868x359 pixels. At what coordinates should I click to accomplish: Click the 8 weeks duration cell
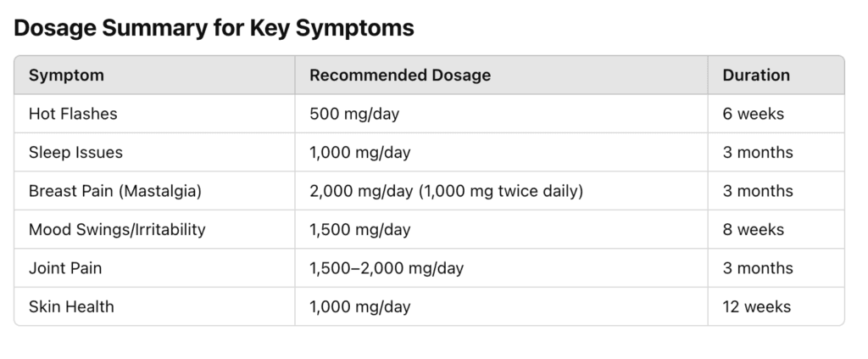pyautogui.click(x=776, y=229)
